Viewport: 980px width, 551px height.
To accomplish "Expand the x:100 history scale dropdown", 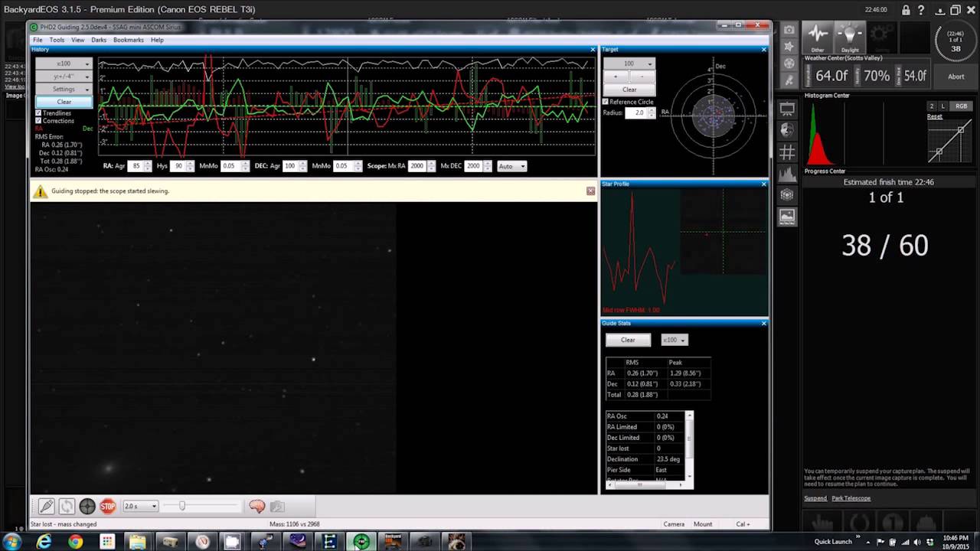I will (64, 64).
